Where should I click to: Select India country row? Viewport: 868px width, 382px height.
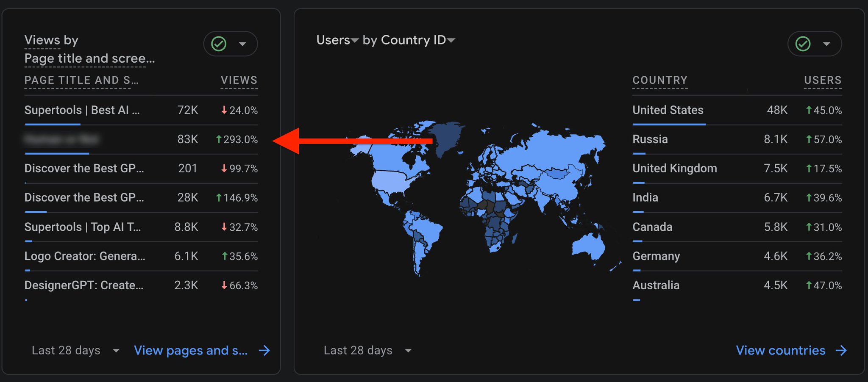[737, 198]
